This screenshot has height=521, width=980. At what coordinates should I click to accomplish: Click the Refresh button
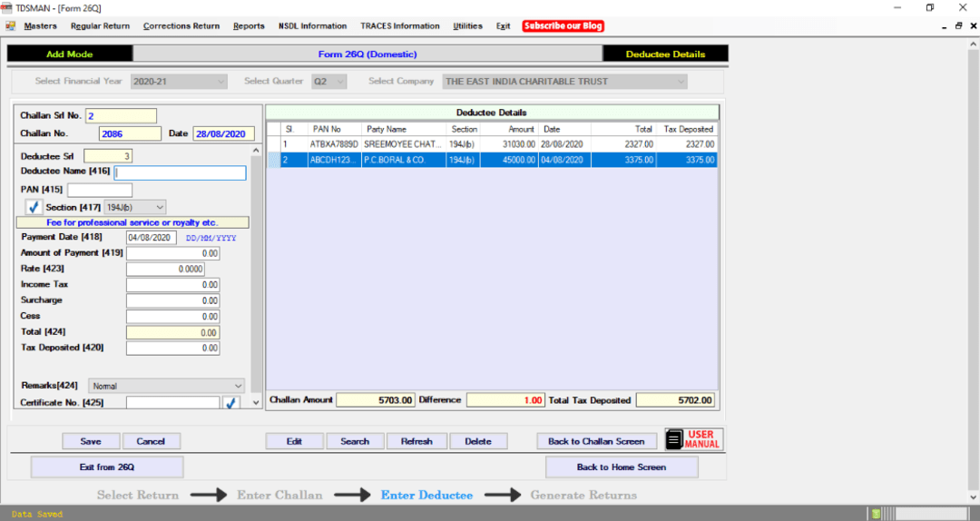coord(416,441)
